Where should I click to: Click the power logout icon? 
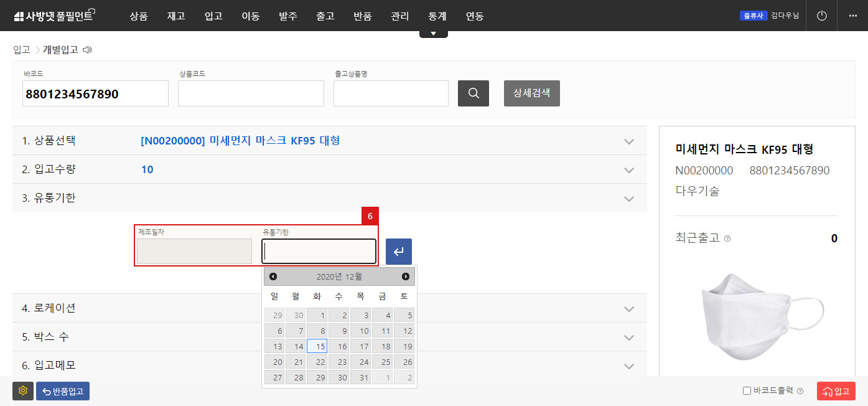click(822, 16)
